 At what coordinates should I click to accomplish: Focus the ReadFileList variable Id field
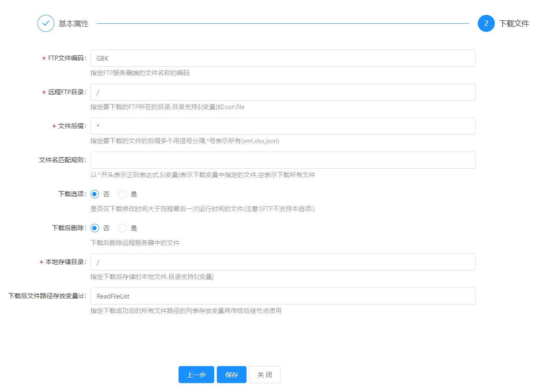(283, 296)
